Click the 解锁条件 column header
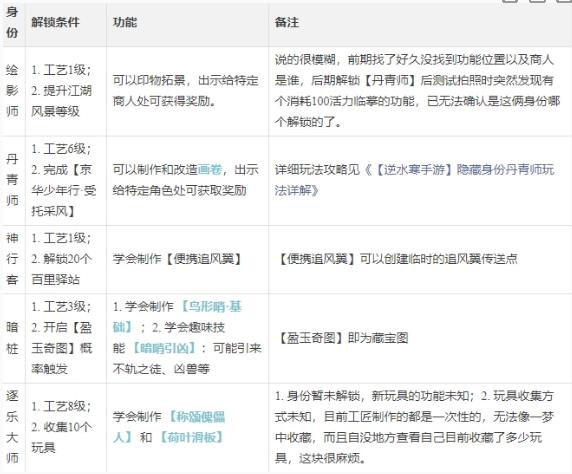The height and width of the screenshot is (474, 572). (55, 22)
